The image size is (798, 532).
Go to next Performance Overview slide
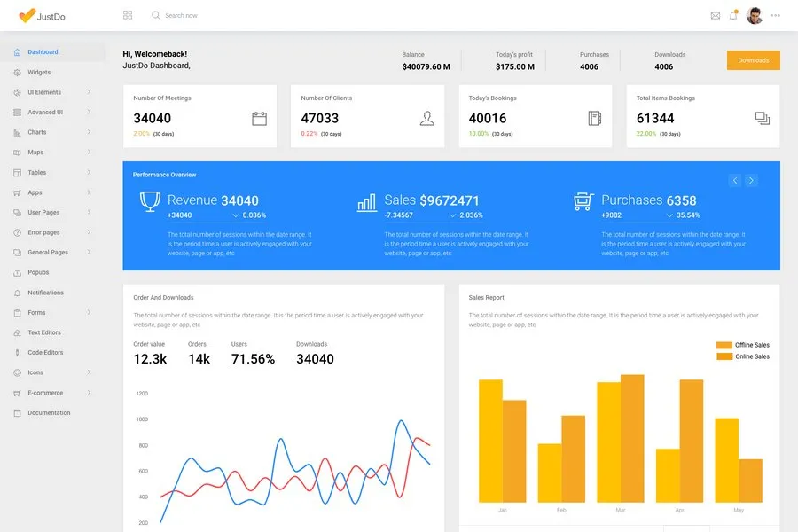click(x=751, y=181)
